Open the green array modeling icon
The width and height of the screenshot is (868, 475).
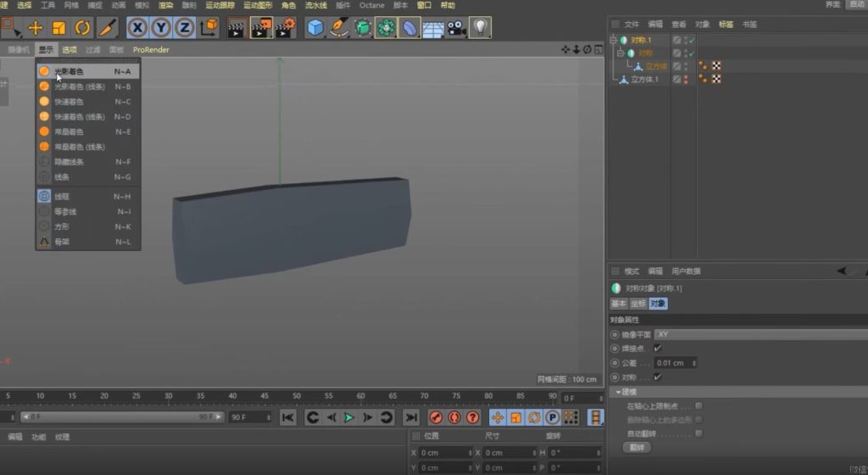point(386,28)
